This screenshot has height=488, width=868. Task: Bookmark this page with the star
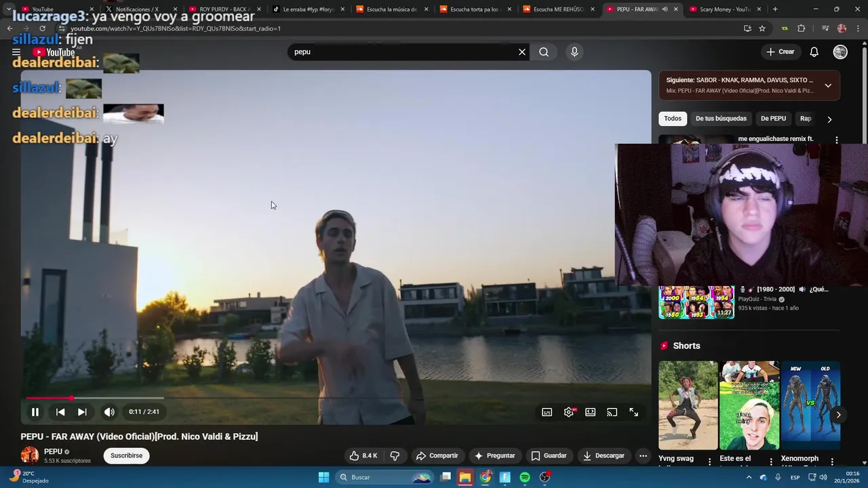(x=762, y=28)
